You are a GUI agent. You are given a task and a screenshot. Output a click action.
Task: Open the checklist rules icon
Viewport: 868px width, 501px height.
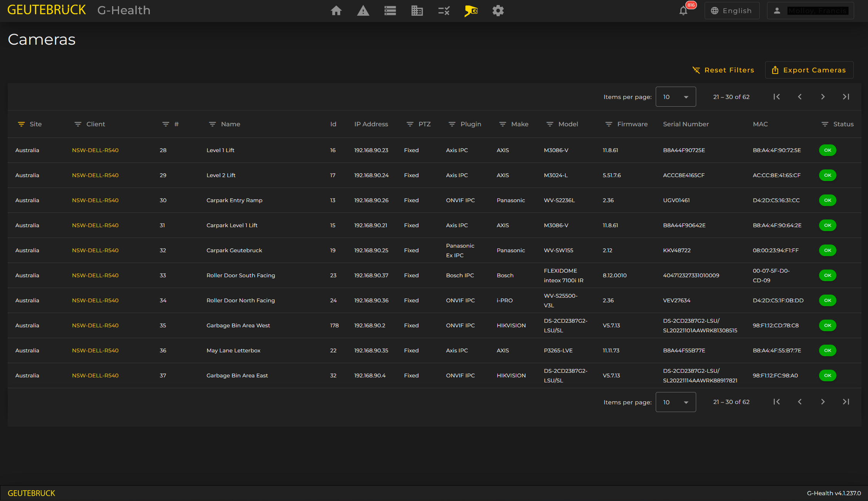point(444,11)
